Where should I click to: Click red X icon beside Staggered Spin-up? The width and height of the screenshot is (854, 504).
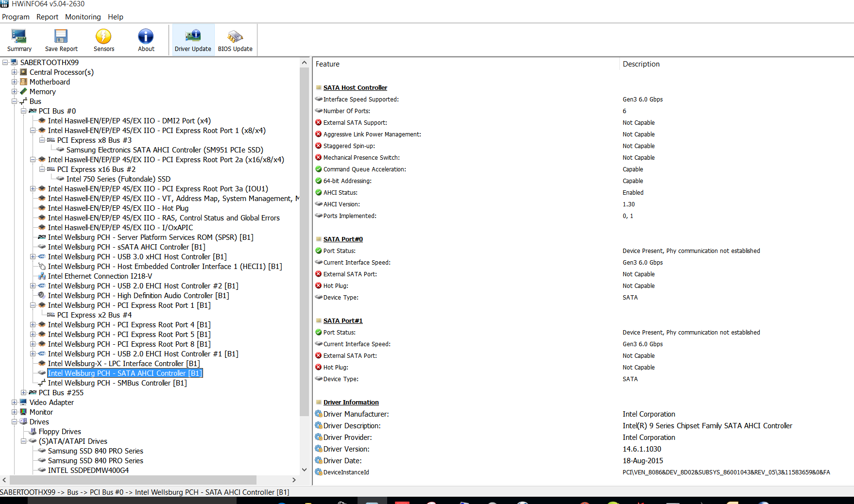pyautogui.click(x=319, y=146)
